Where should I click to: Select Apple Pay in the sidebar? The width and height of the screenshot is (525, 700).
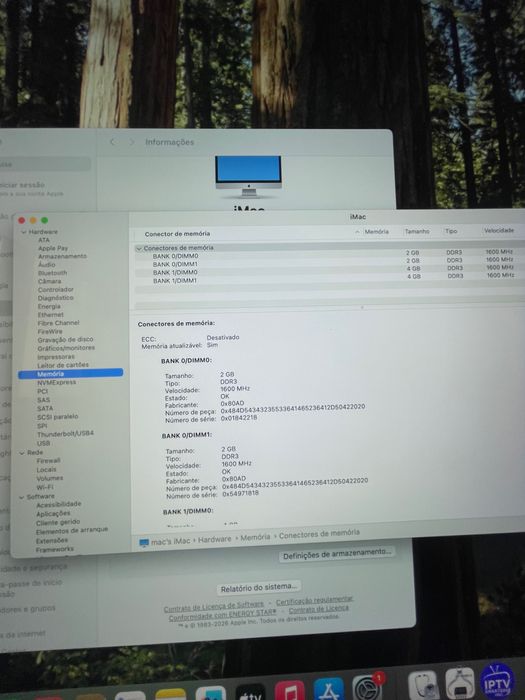53,248
